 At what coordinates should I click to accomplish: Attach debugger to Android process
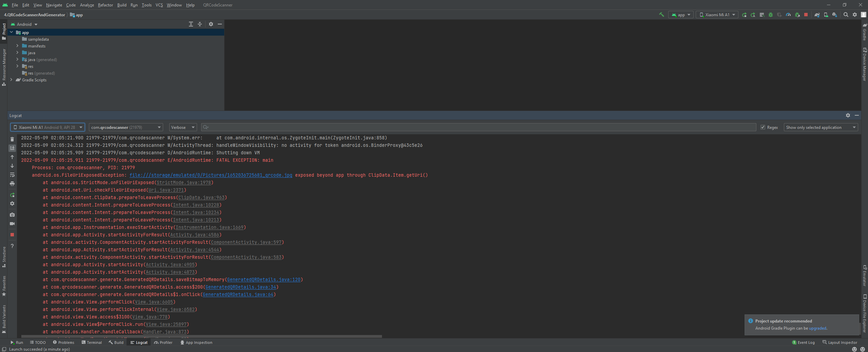[797, 15]
